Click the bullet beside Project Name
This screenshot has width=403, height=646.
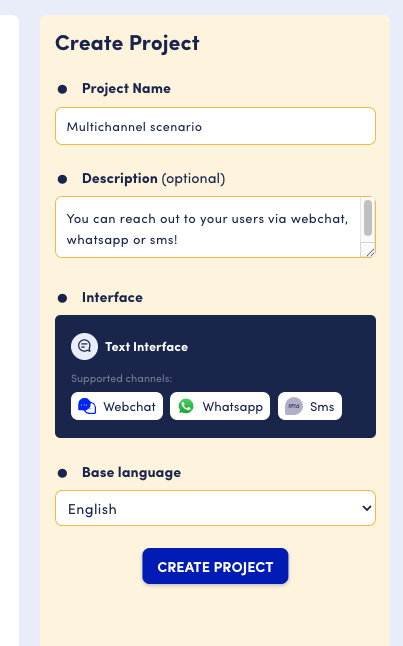[62, 89]
